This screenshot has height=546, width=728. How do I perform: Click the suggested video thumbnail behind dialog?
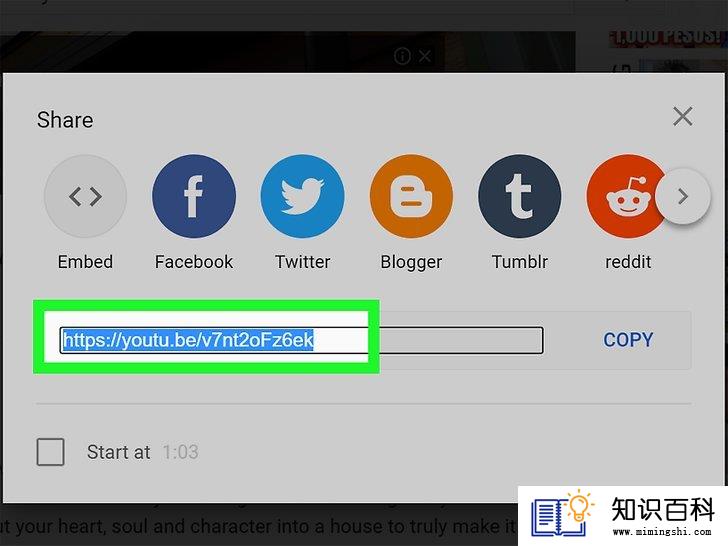[666, 51]
